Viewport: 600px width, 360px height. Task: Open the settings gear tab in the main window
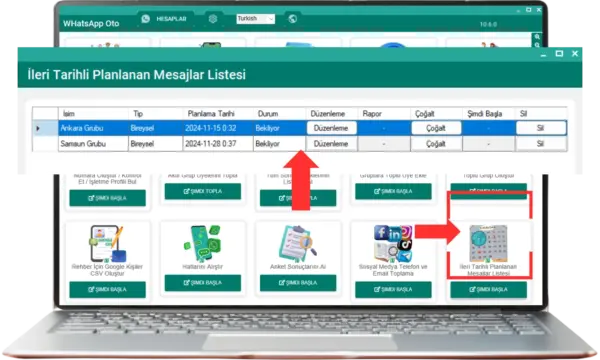213,19
